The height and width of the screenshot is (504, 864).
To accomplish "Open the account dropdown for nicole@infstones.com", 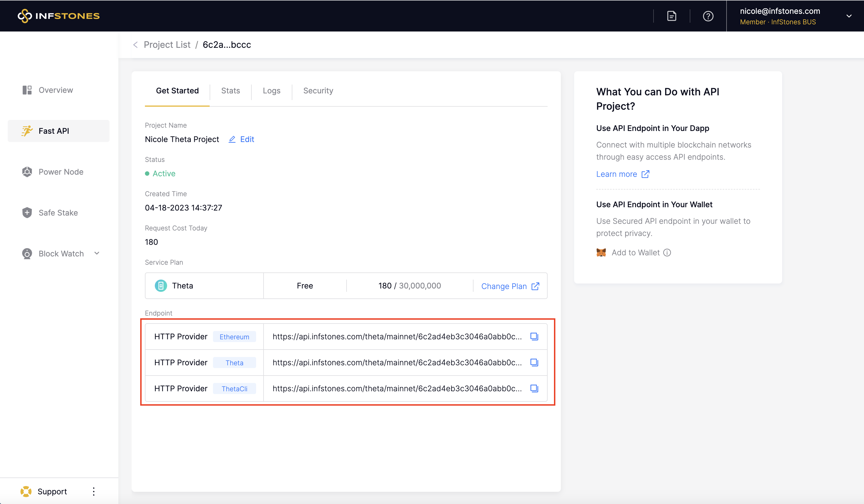I will tap(849, 16).
